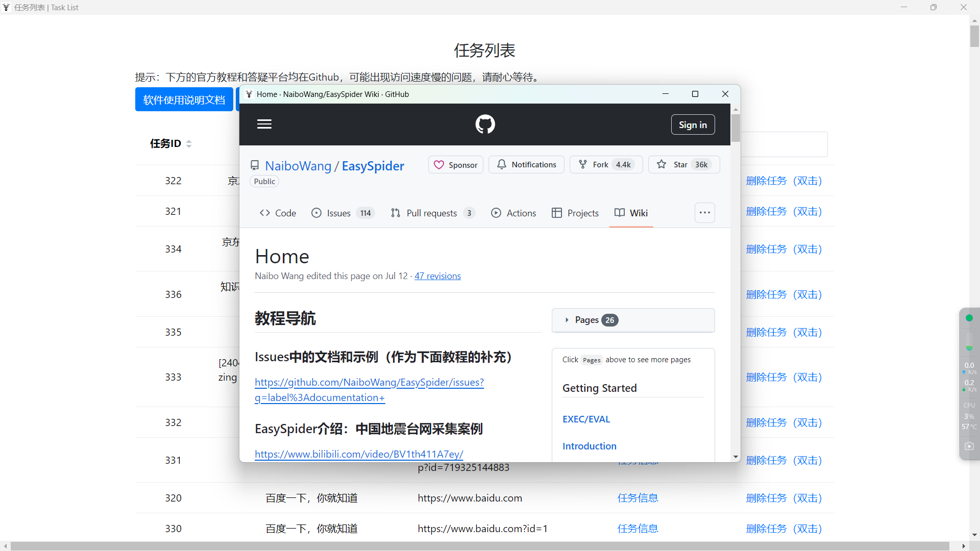Open the repository ellipsis menu
Viewport: 980px width, 551px height.
[x=705, y=212]
